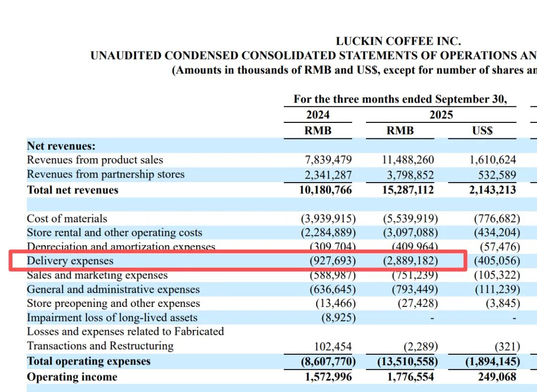Select partnership stores value 2,341,287
This screenshot has height=392, width=537.
329,175
